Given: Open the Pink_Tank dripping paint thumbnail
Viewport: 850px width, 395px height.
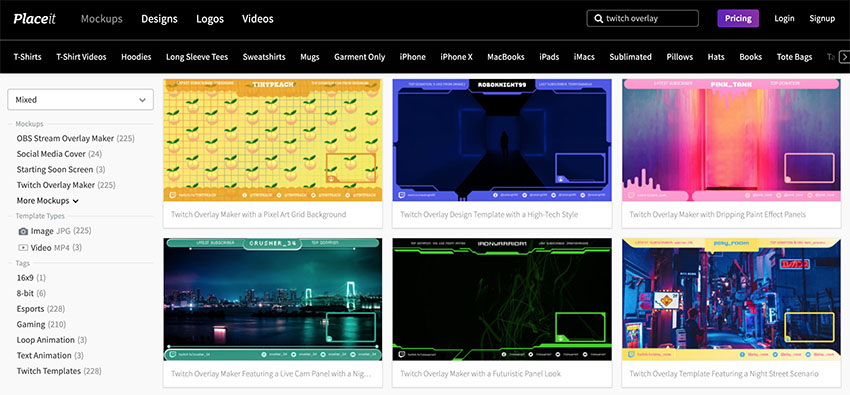Looking at the screenshot, I should point(731,140).
